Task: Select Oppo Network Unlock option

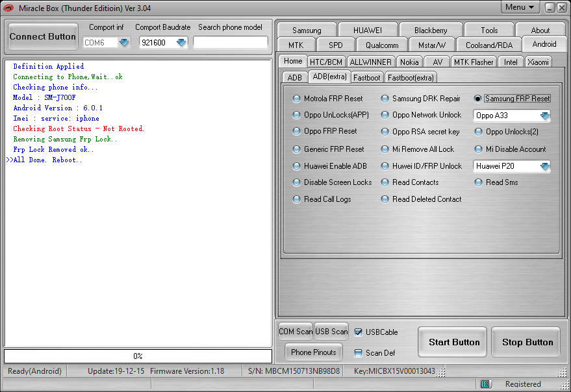Action: tap(385, 115)
